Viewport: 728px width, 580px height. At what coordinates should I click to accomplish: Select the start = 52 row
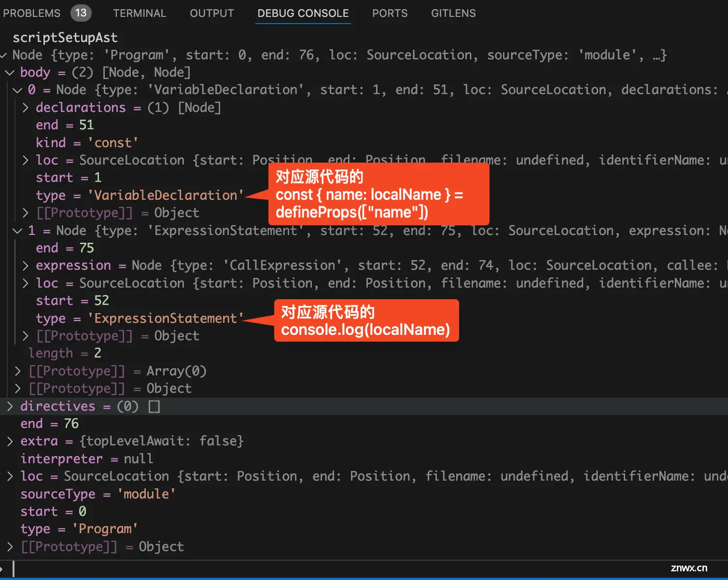72,301
